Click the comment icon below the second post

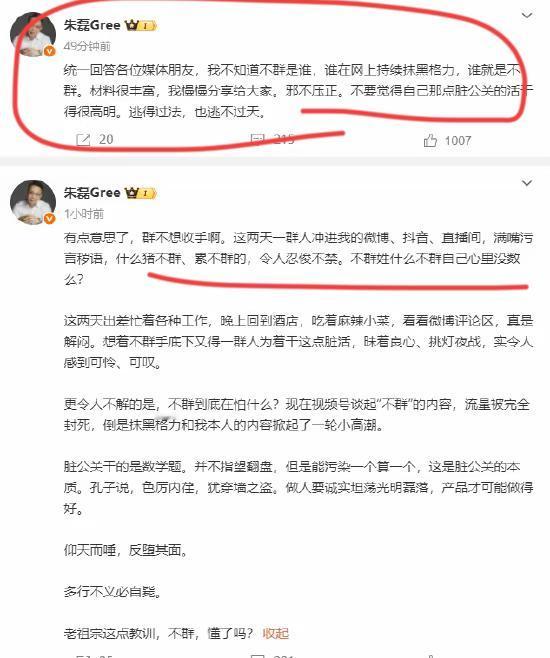(257, 655)
